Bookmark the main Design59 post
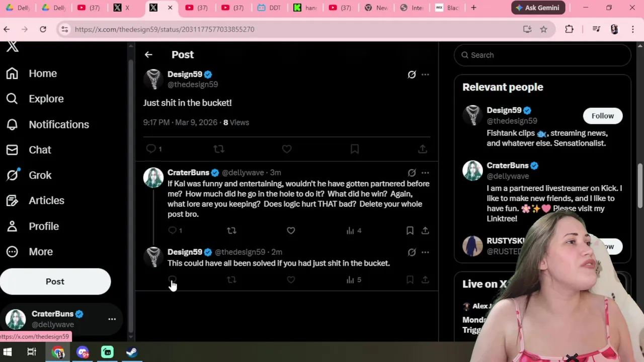Viewport: 644px width, 362px height. click(x=355, y=149)
